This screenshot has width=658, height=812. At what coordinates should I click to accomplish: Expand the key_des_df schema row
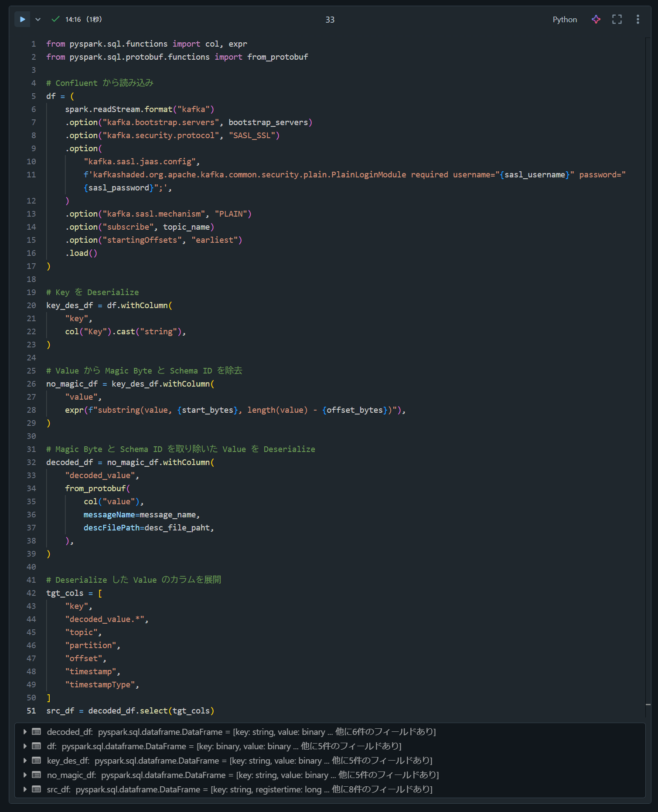25,760
